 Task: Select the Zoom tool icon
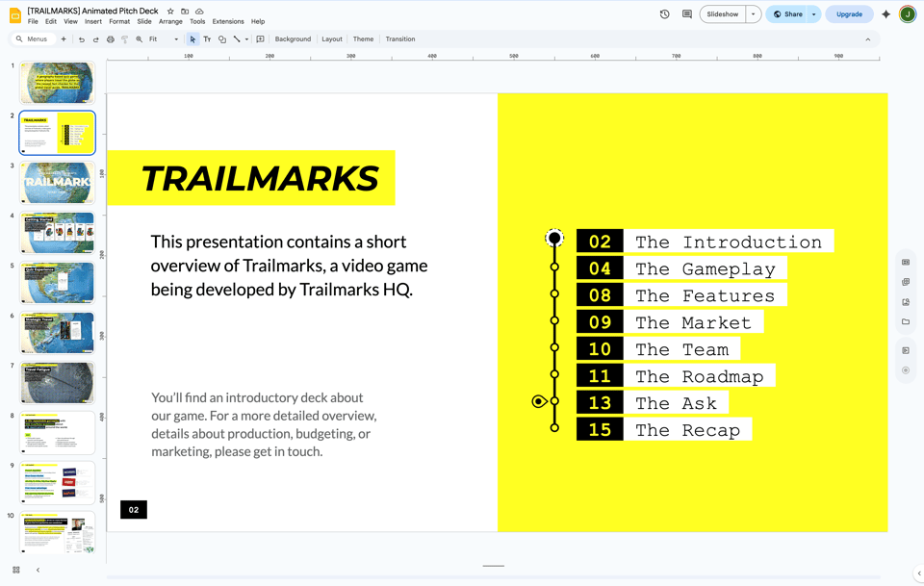pyautogui.click(x=139, y=38)
